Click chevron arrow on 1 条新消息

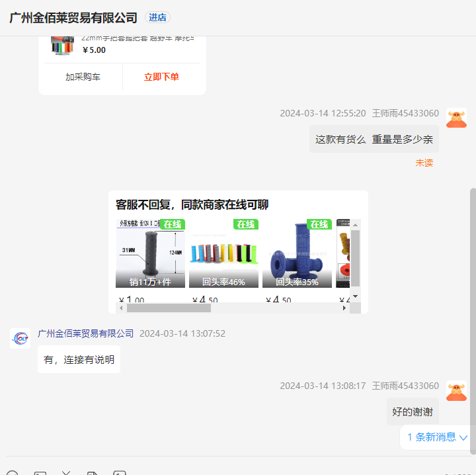pos(463,438)
